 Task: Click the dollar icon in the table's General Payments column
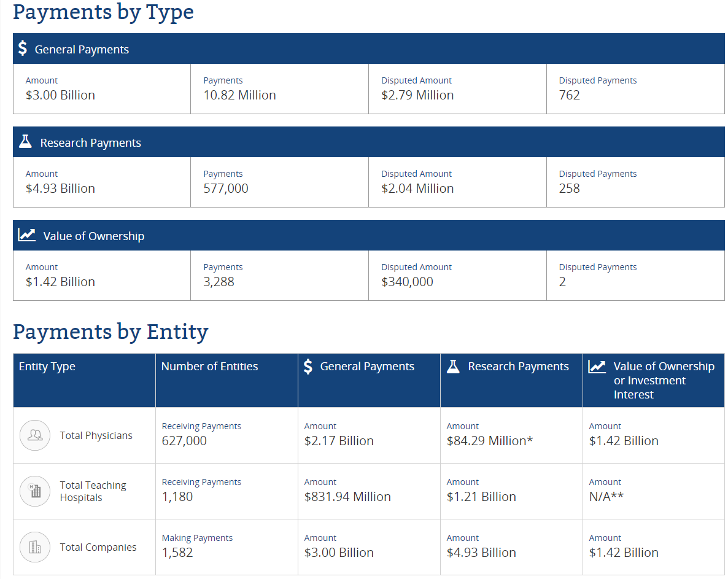point(309,367)
